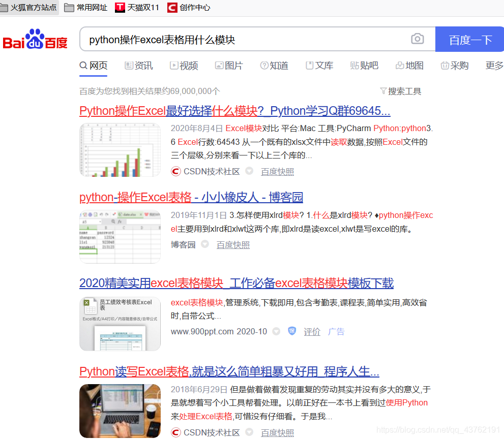Screen dimensions: 504x439
Task: Open the 更多 search categories menu
Action: [494, 66]
